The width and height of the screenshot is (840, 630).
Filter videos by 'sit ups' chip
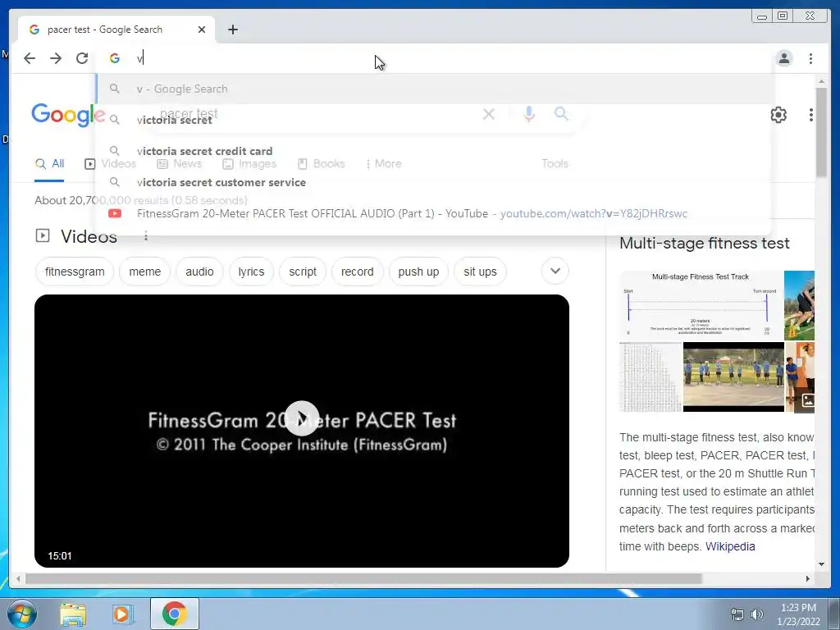pyautogui.click(x=480, y=272)
